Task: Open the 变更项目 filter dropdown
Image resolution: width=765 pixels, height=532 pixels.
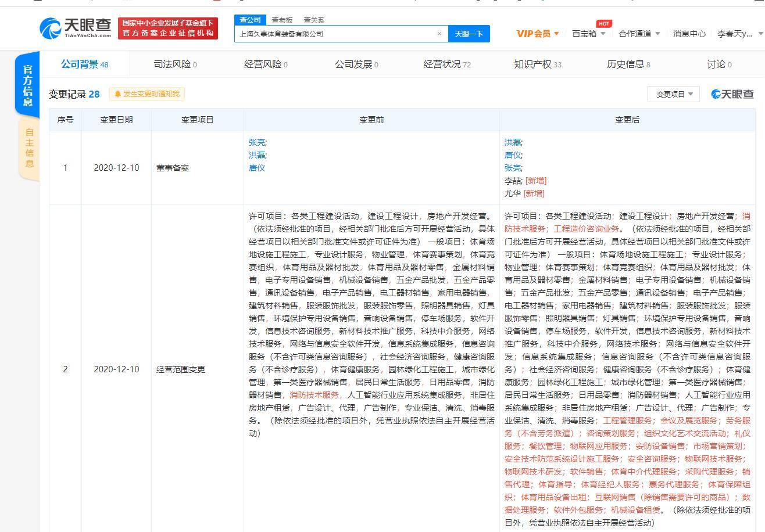Action: 673,94
